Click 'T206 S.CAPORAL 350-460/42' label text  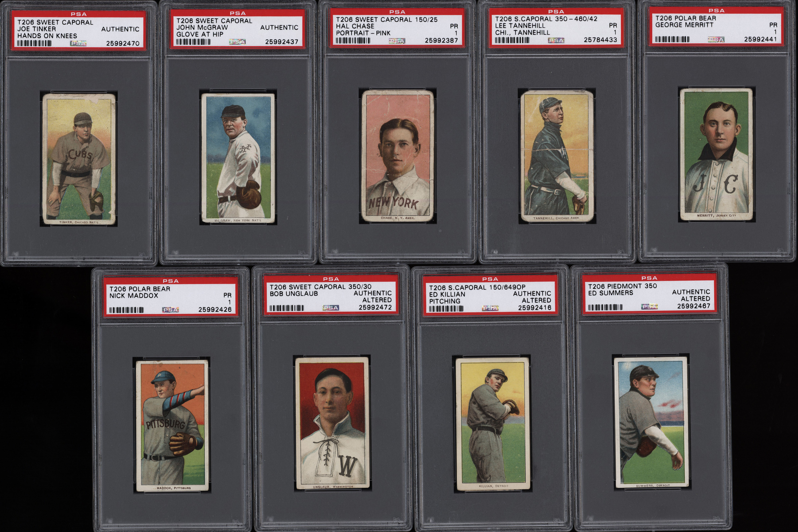click(x=546, y=19)
